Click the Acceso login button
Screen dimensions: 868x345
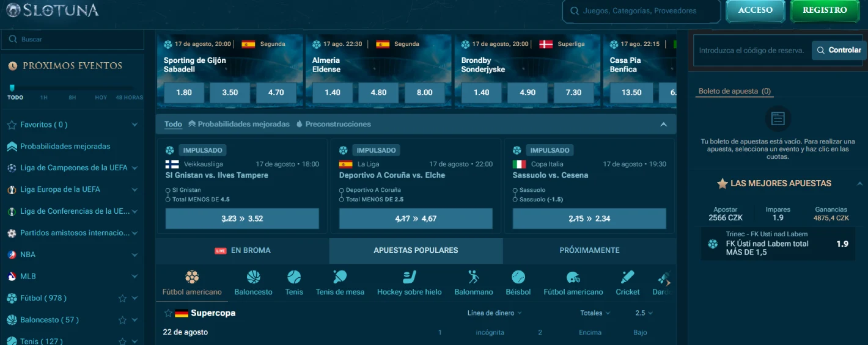click(755, 10)
